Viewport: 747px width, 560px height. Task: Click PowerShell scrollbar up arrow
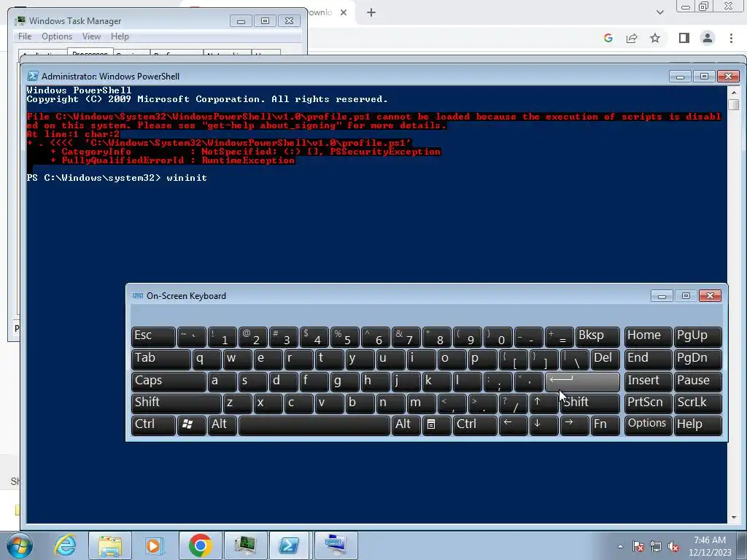click(734, 93)
